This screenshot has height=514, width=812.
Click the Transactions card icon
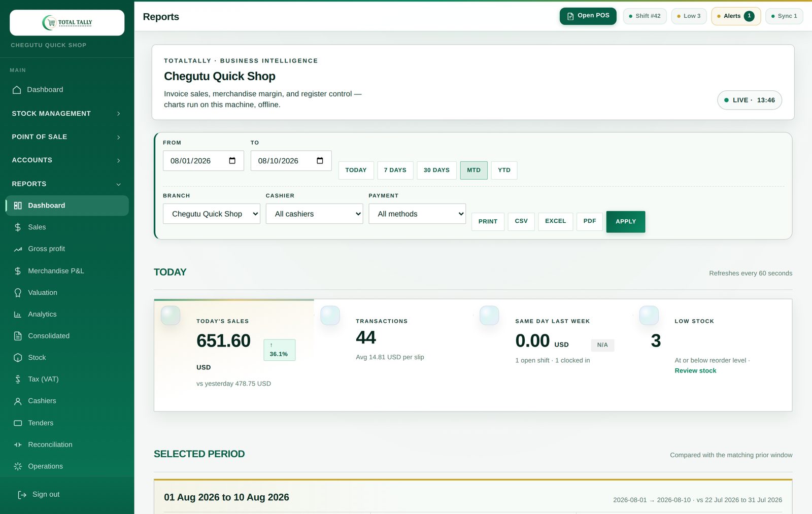click(330, 315)
